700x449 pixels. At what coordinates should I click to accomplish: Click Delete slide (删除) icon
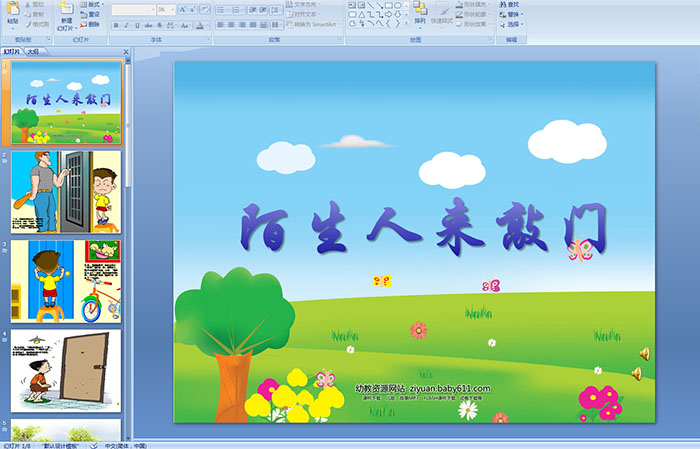(x=90, y=24)
